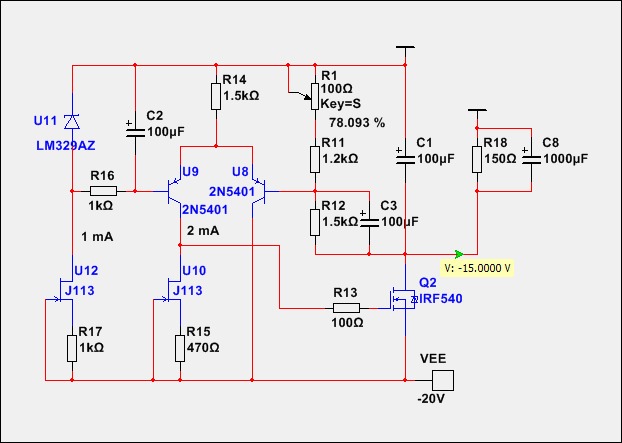This screenshot has height=443, width=622.
Task: Select the Q2 IRF540 MOSFET symbol
Action: [403, 299]
